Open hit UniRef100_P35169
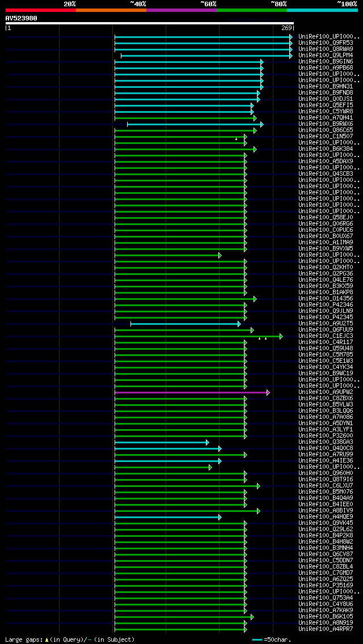The width and height of the screenshot is (363, 644). pyautogui.click(x=326, y=586)
